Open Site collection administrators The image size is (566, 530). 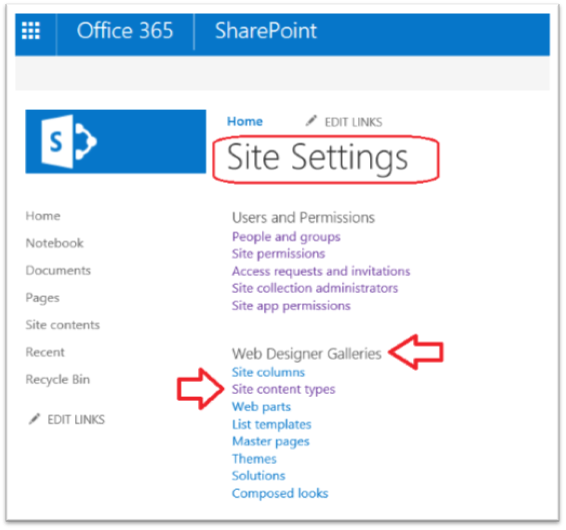(315, 288)
